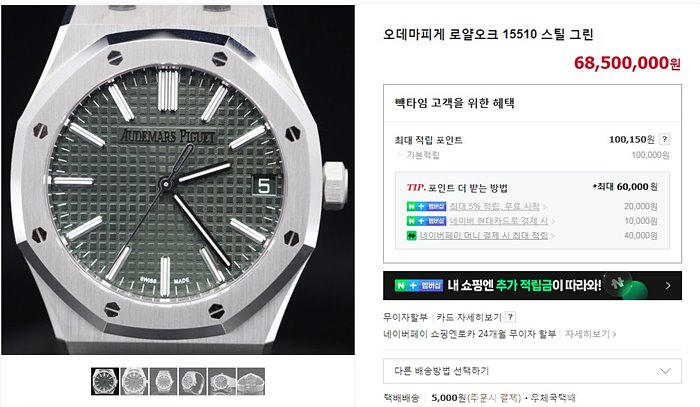Image resolution: width=700 pixels, height=407 pixels.
Task: Open 네이버페이 머니 결제 시 최대 적립 link
Action: (x=483, y=235)
